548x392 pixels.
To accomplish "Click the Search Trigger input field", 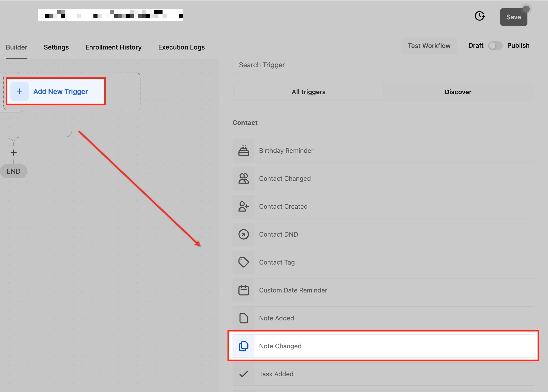I will pyautogui.click(x=383, y=65).
